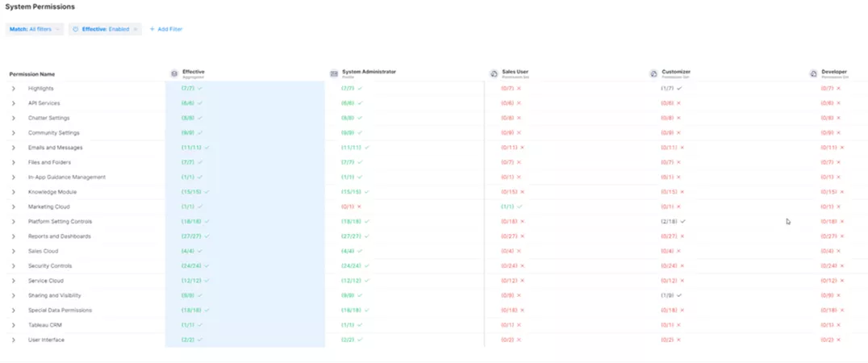Expand the Service Cloud row
Image resolution: width=868 pixels, height=363 pixels.
[x=13, y=281]
